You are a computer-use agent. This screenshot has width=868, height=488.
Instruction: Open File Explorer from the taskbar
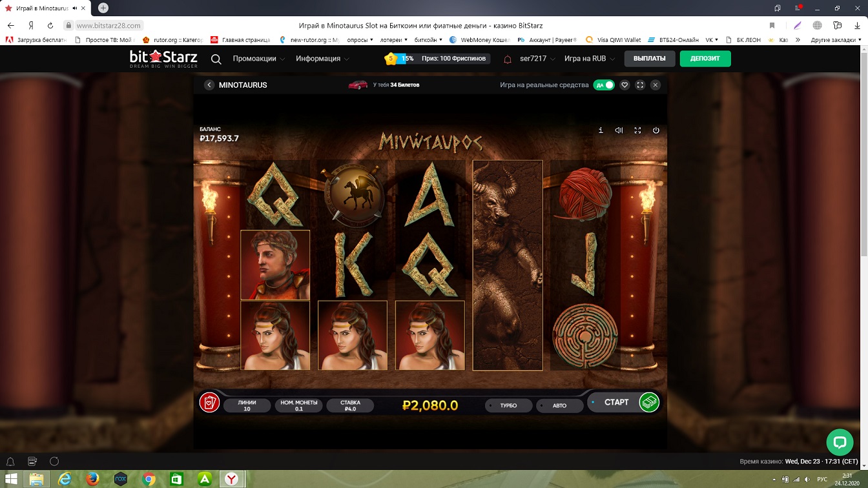[37, 479]
